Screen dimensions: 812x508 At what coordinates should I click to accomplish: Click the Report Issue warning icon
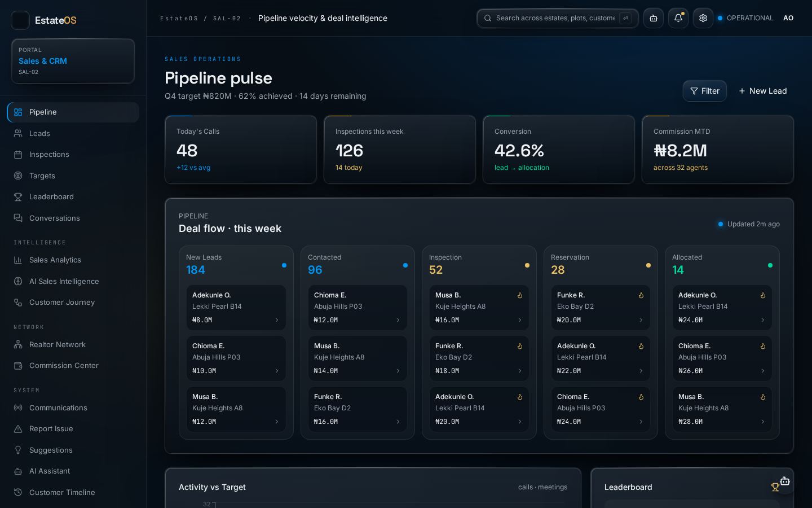(x=18, y=429)
